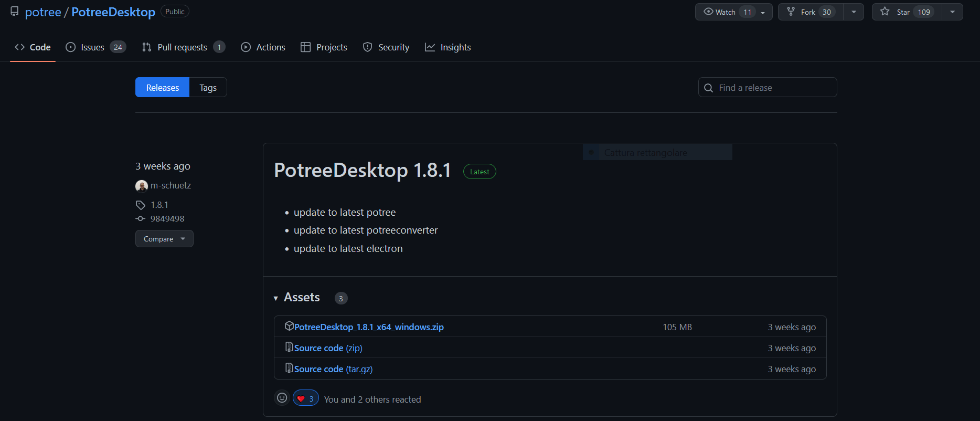Open the PotreeDesktop repository link

(113, 12)
